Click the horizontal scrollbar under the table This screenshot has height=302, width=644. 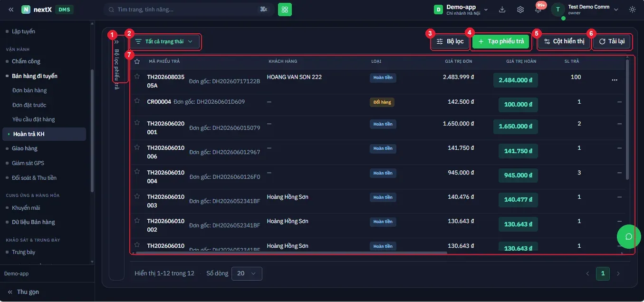[291, 253]
